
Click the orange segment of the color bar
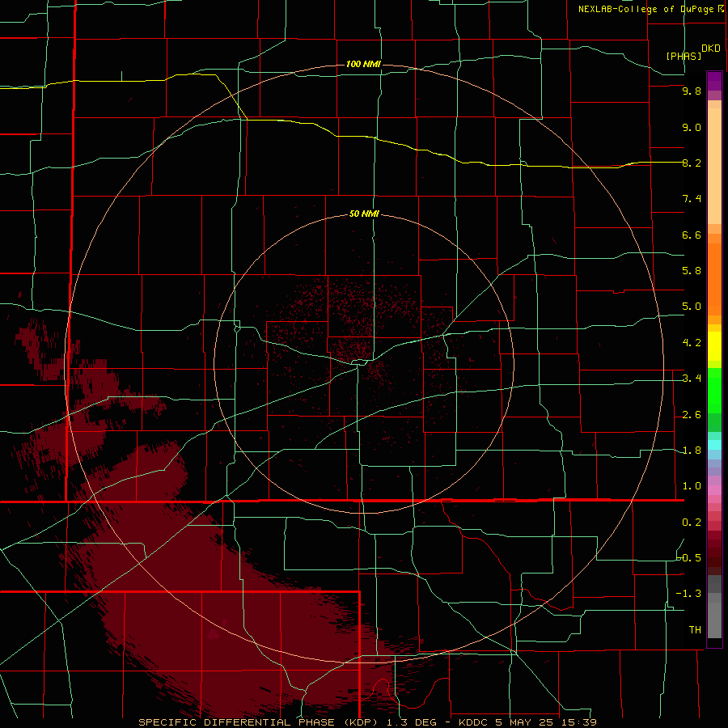coord(714,280)
